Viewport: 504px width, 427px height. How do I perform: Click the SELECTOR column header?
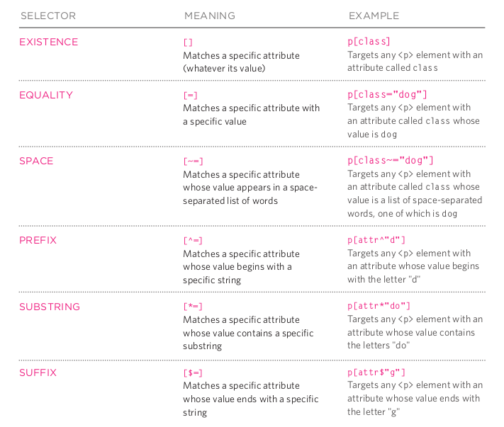pos(48,16)
